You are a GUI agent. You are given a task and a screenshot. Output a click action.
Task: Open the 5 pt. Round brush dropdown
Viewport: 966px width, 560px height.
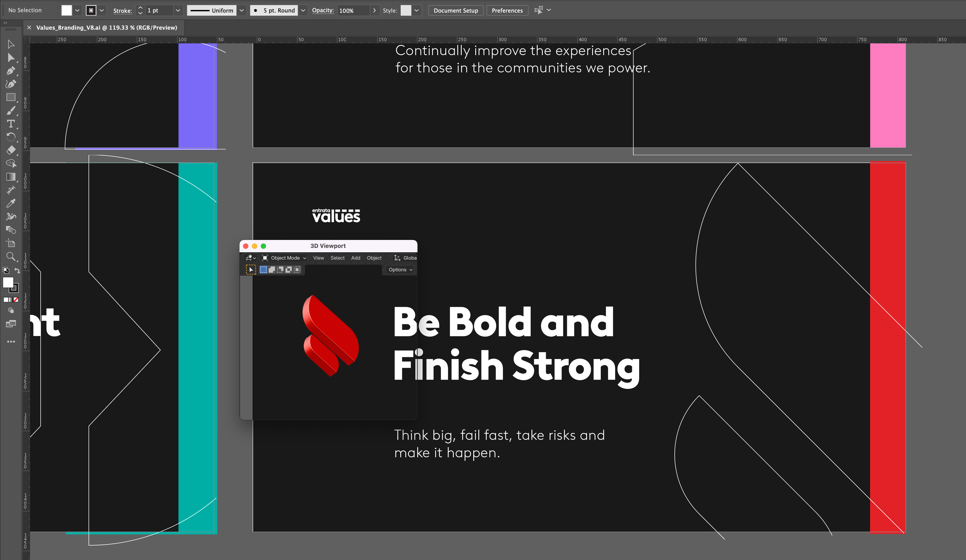click(x=303, y=10)
